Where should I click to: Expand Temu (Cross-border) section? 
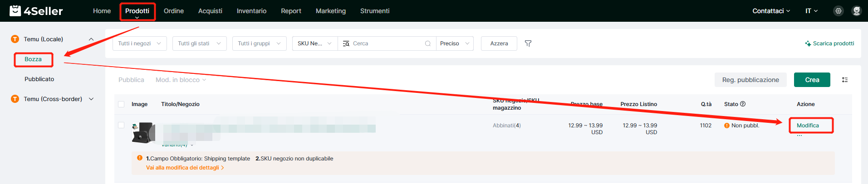pyautogui.click(x=91, y=99)
